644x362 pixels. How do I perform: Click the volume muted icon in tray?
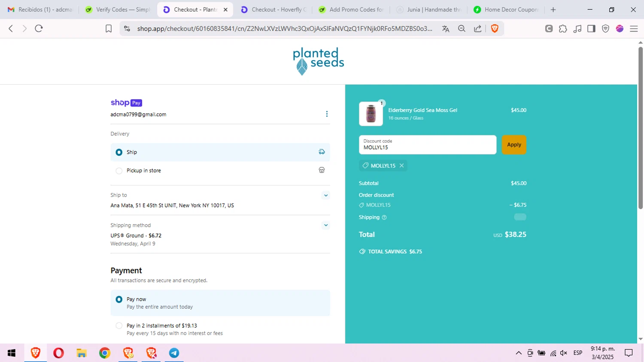(564, 353)
